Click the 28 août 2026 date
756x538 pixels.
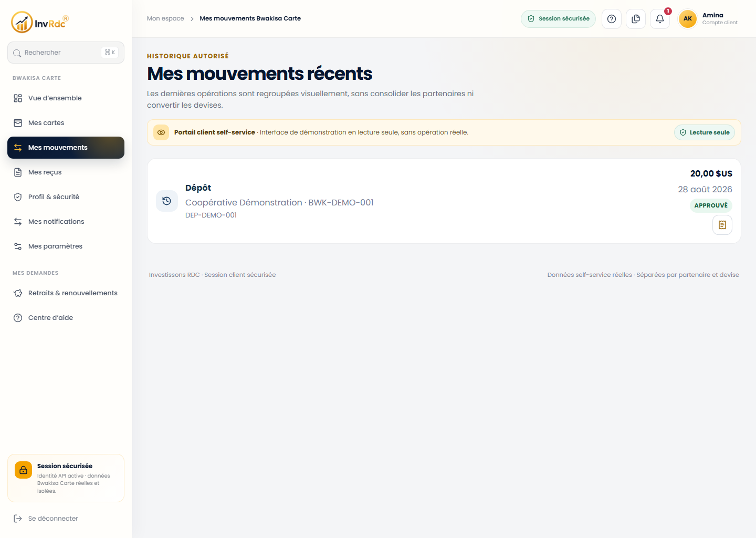click(705, 189)
